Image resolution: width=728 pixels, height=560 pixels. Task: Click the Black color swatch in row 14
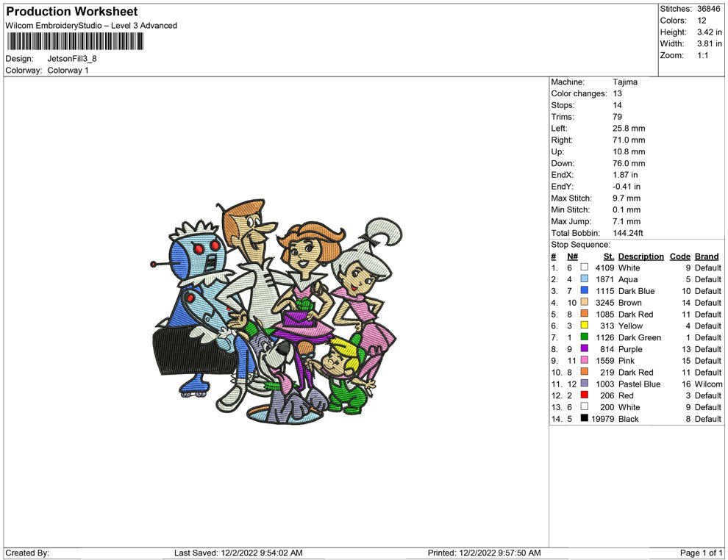click(584, 418)
